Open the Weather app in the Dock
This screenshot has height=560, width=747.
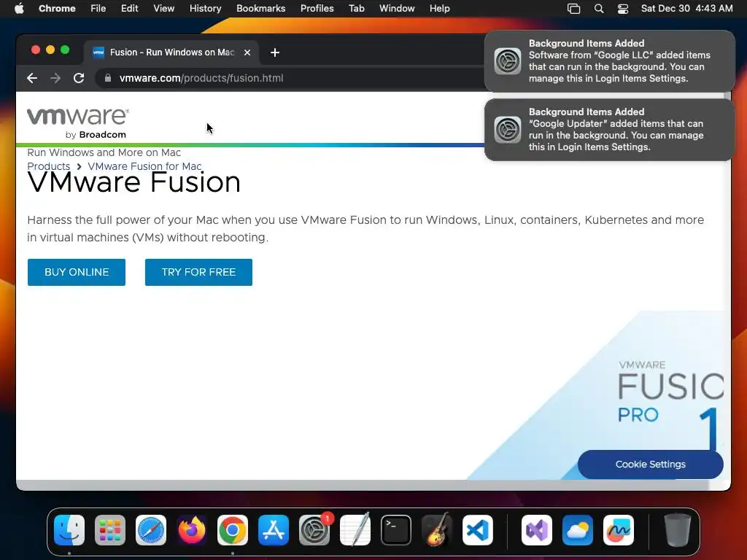coord(578,530)
